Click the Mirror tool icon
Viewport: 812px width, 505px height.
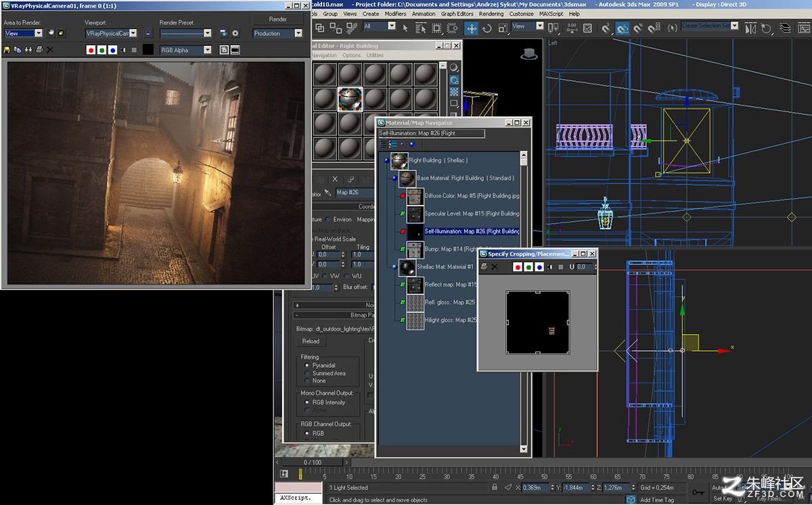750,28
